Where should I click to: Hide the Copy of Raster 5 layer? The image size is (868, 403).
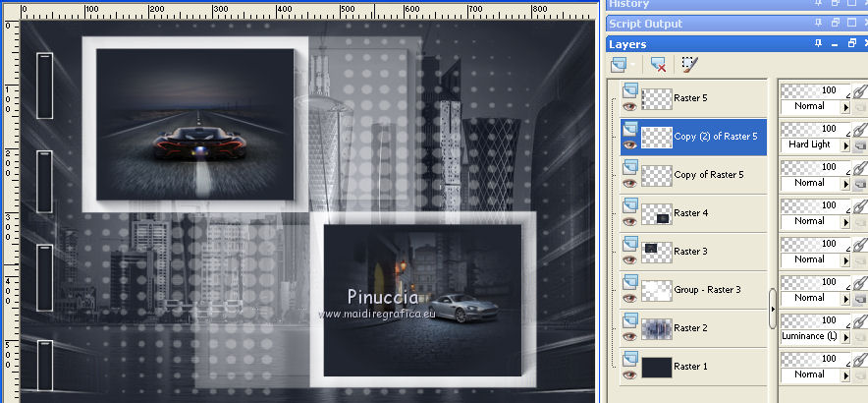tap(629, 183)
